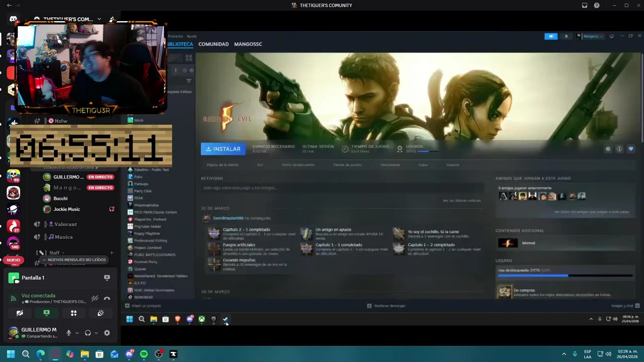
Task: Click Steam library filter icon
Action: tap(189, 81)
